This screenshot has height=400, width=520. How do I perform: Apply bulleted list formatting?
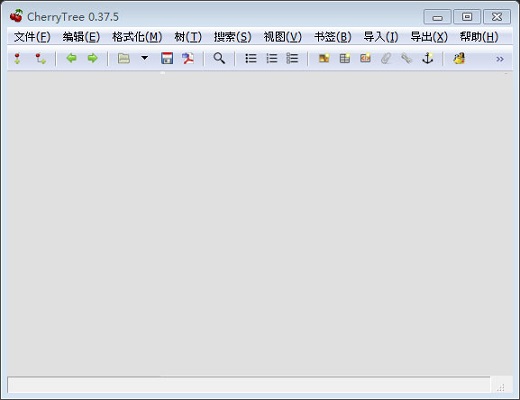[251, 58]
